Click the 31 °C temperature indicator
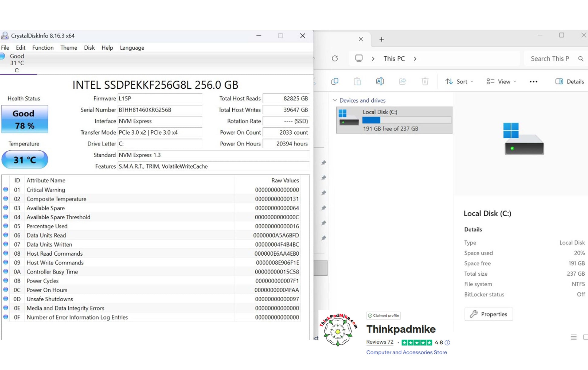Image resolution: width=588 pixels, height=370 pixels. click(x=25, y=160)
